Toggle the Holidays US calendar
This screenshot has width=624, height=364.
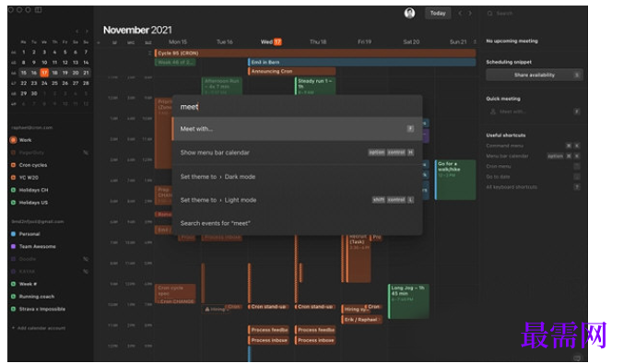coord(13,202)
